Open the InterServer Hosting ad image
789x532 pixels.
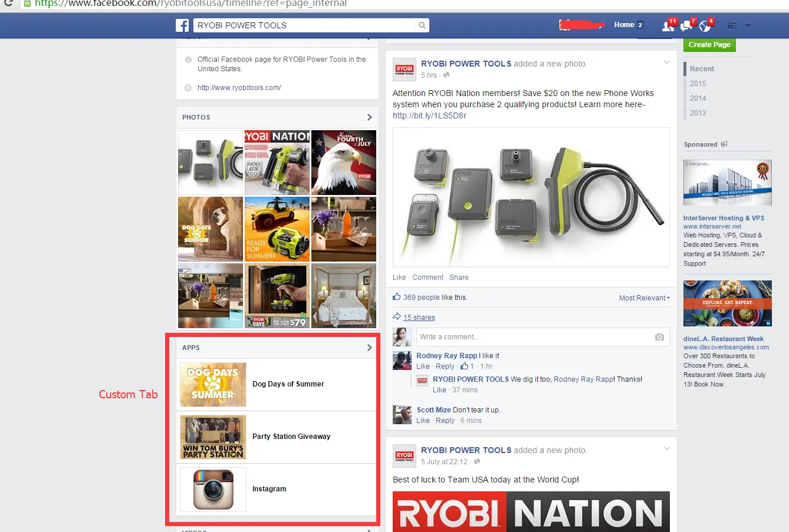pos(728,183)
